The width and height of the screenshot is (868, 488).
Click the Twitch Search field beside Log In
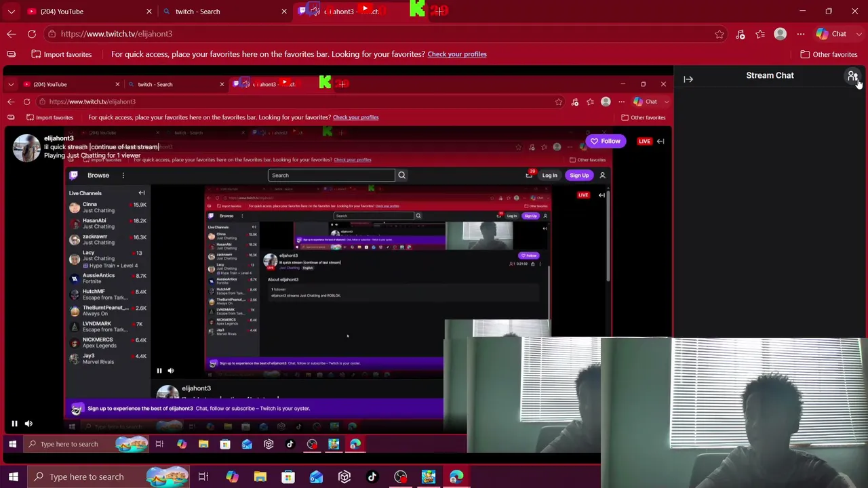click(x=331, y=176)
